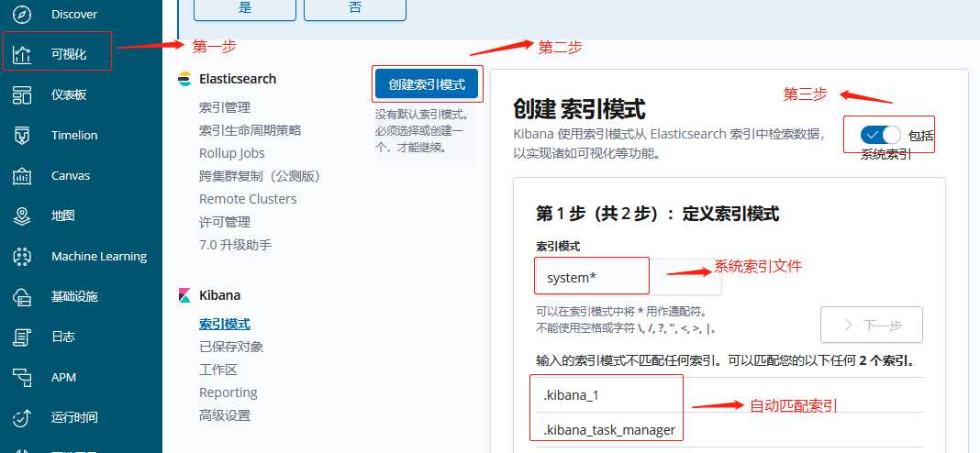This screenshot has width=980, height=453.
Task: Open 基础设施 sidebar label
Action: pos(74,296)
